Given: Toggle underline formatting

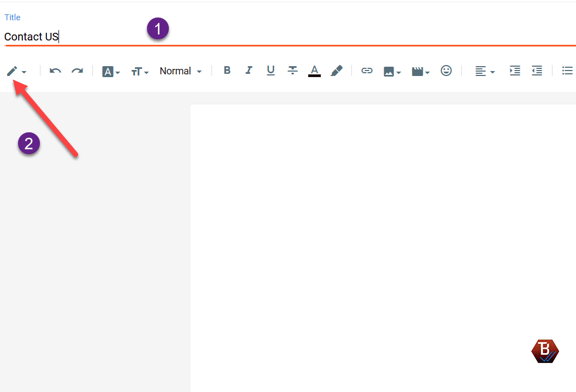Looking at the screenshot, I should tap(271, 70).
